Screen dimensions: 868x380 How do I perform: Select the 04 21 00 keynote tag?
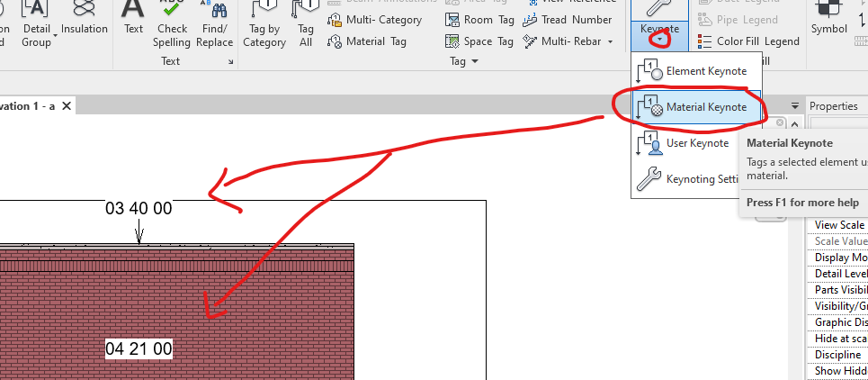139,349
